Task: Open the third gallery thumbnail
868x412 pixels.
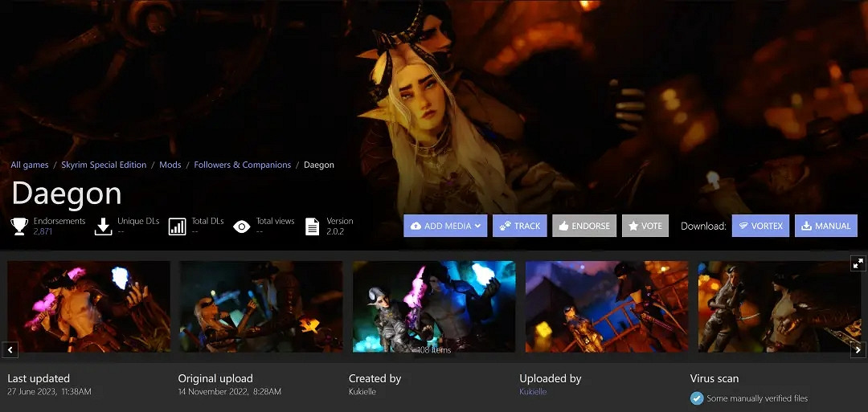Action: 433,306
